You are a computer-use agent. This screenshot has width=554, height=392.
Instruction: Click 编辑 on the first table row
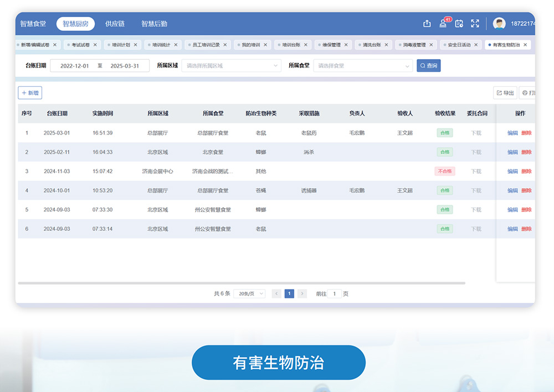(x=511, y=133)
